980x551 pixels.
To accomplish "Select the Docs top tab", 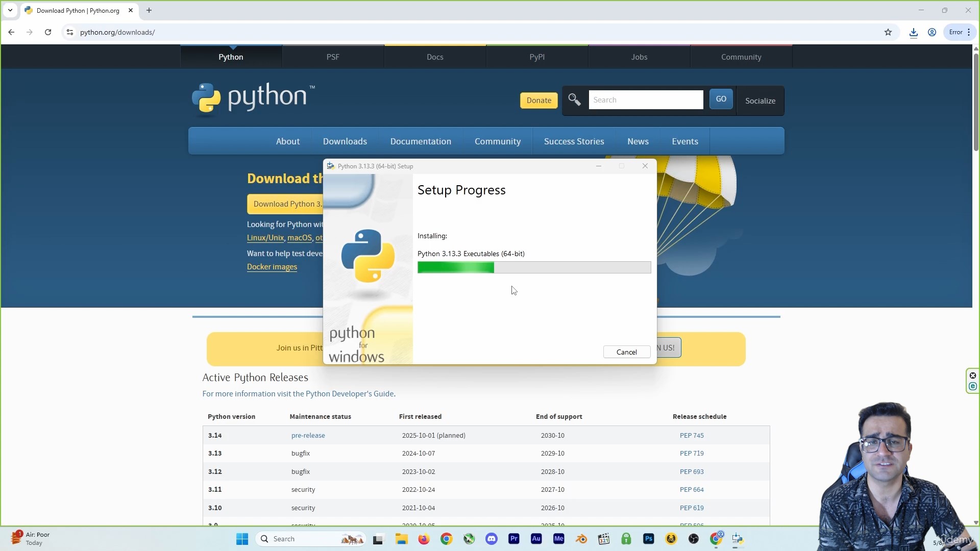I will click(435, 57).
